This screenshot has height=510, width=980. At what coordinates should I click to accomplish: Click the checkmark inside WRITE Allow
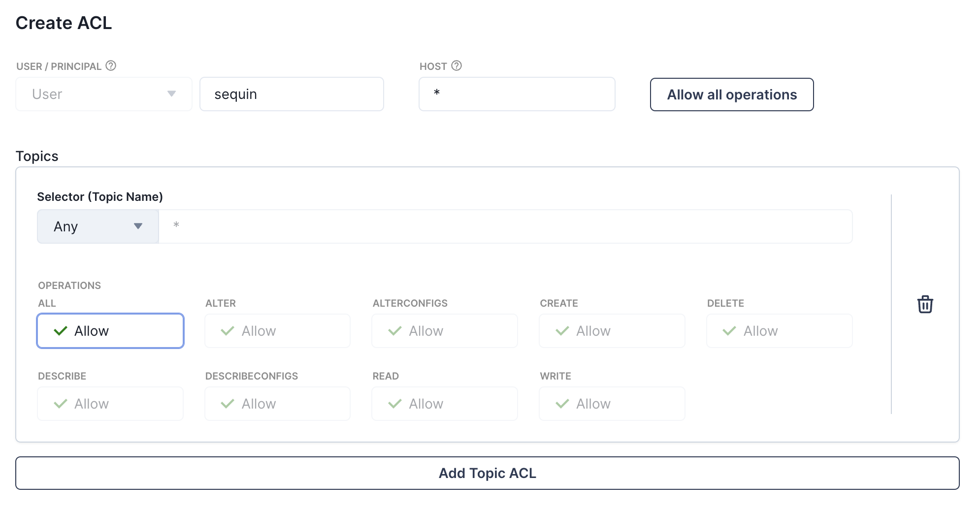pyautogui.click(x=562, y=404)
